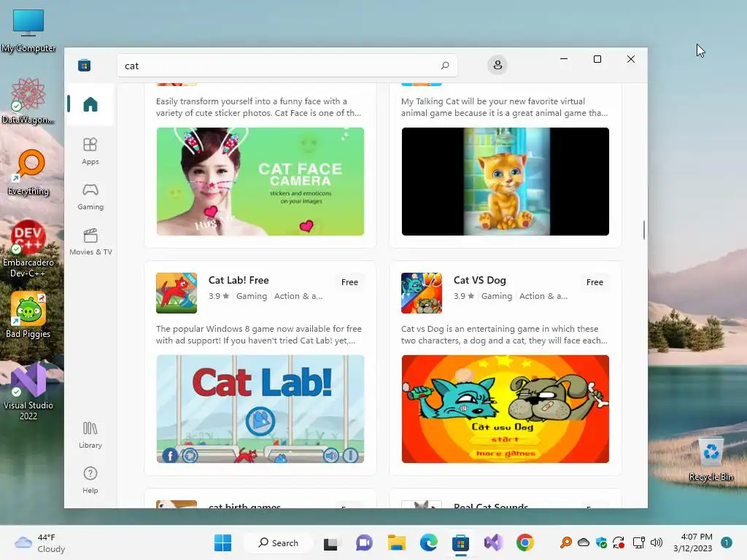The height and width of the screenshot is (560, 747).
Task: Open My Computer desktop icon
Action: 28,31
